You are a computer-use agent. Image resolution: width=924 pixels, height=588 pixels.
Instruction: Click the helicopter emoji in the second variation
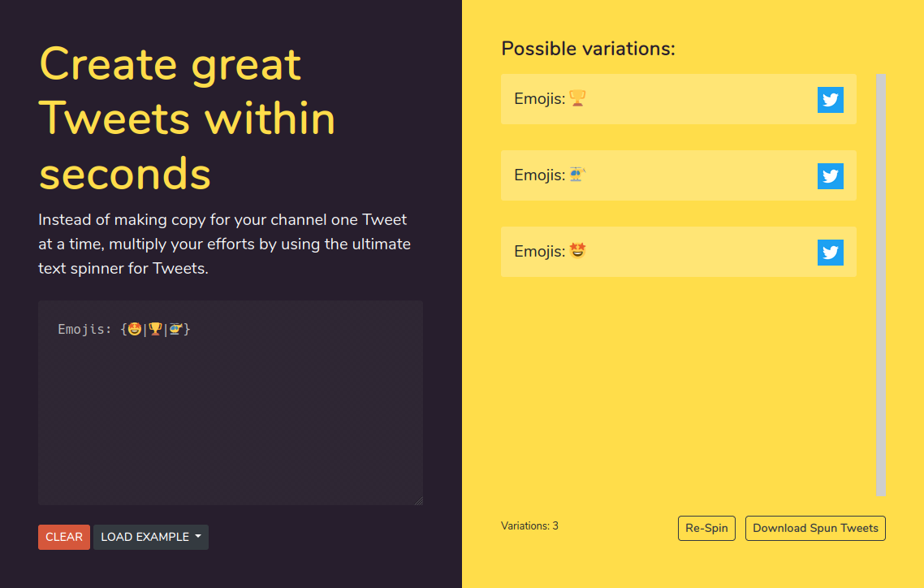click(x=576, y=175)
